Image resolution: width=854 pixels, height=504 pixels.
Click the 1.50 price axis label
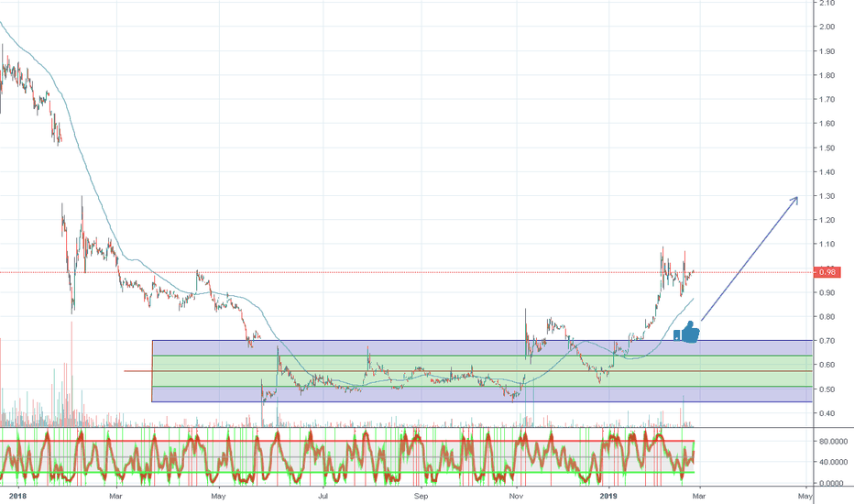click(x=827, y=148)
